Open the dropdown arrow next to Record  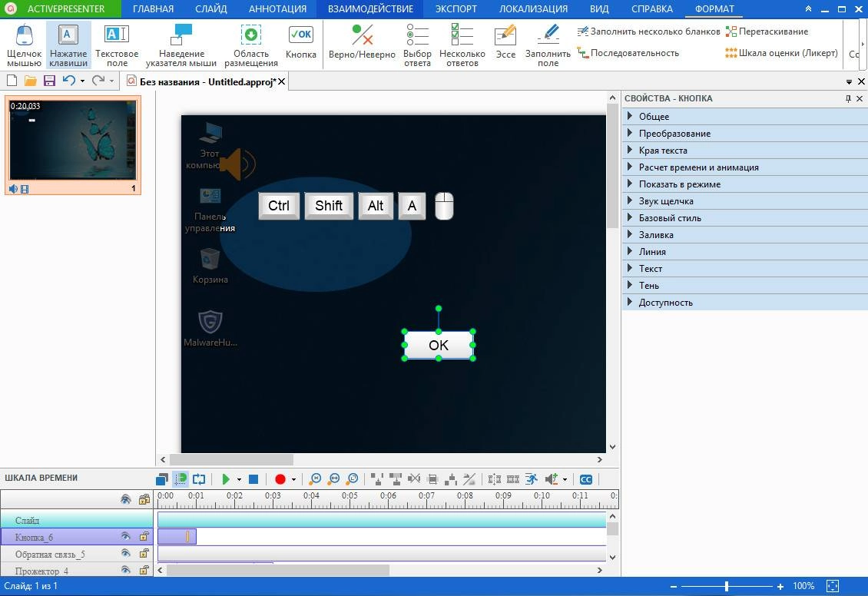pos(293,480)
